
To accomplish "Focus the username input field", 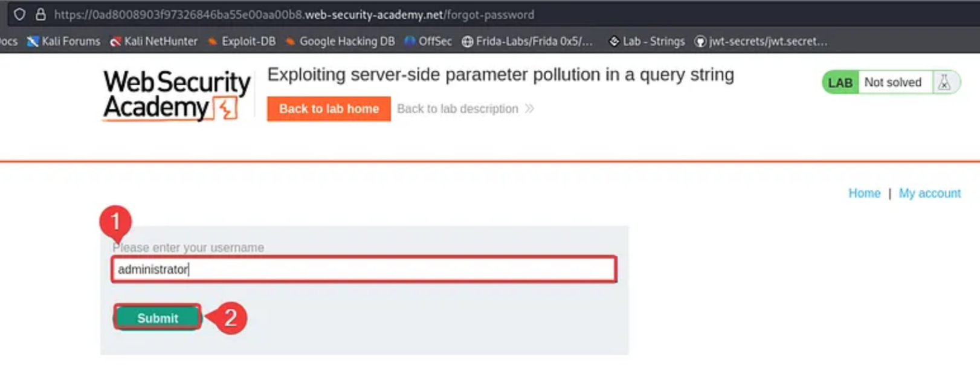I will coord(364,270).
